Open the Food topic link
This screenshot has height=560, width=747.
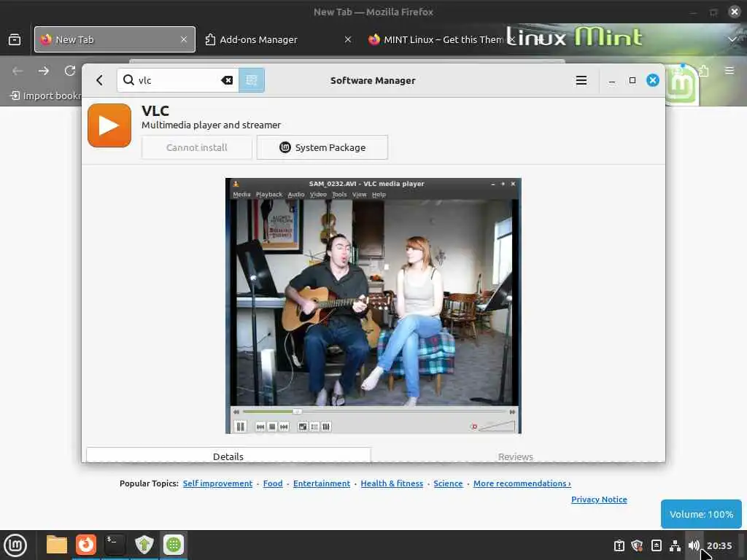(273, 483)
